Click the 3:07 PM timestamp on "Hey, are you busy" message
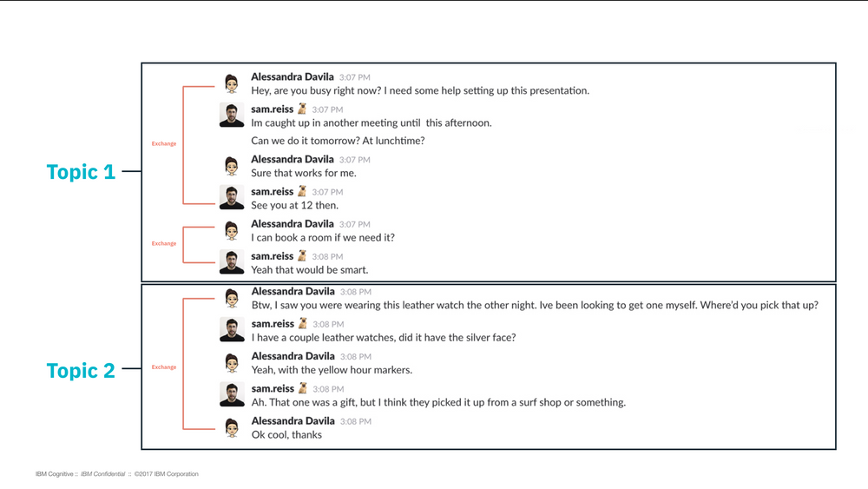This screenshot has height=489, width=868. click(354, 77)
